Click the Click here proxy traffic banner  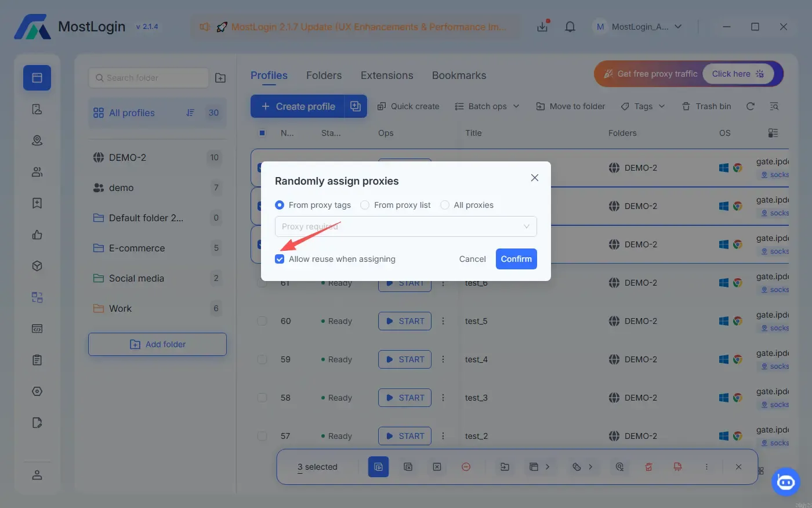[738, 74]
